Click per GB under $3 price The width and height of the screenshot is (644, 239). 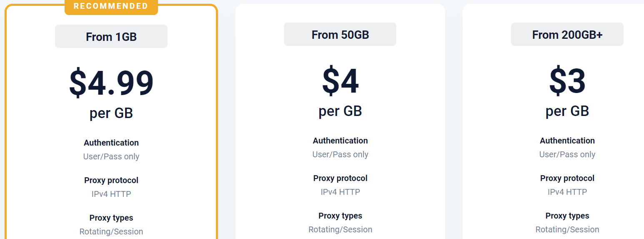pyautogui.click(x=567, y=111)
